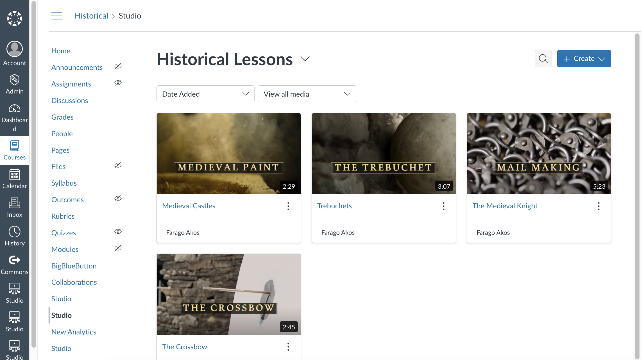The image size is (644, 360).
Task: Toggle the hamburger course menu icon
Action: 56,16
